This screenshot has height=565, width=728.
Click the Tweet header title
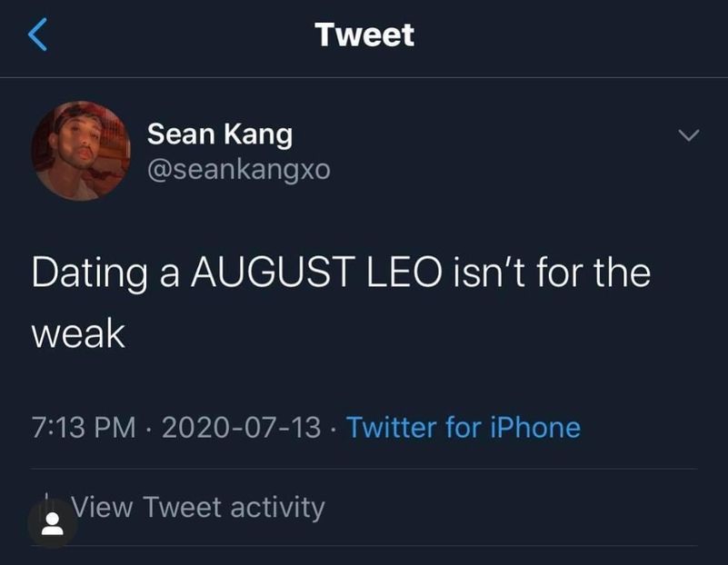pyautogui.click(x=364, y=35)
